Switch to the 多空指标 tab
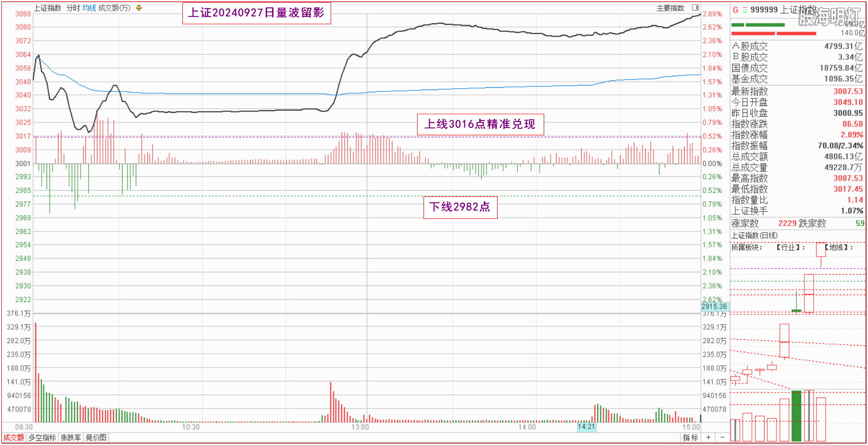868x445 pixels. coord(42,438)
